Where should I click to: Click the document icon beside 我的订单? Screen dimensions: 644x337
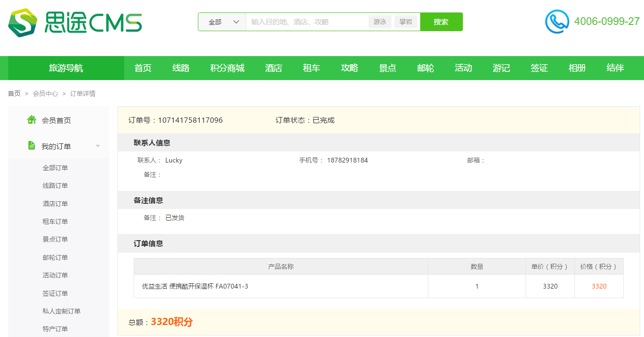(32, 146)
